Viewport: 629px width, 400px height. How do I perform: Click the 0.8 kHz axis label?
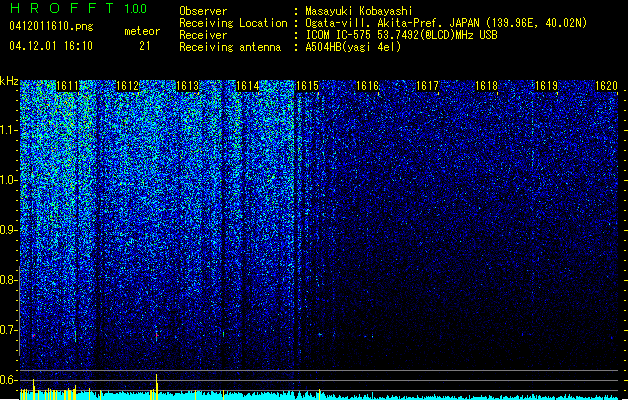[x=8, y=280]
